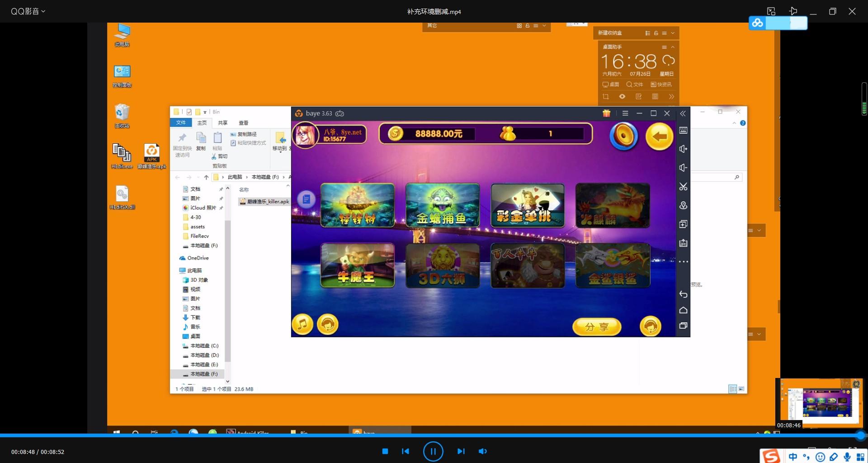Switch player to mini window mode
Screen dimensions: 868x463
click(x=771, y=11)
